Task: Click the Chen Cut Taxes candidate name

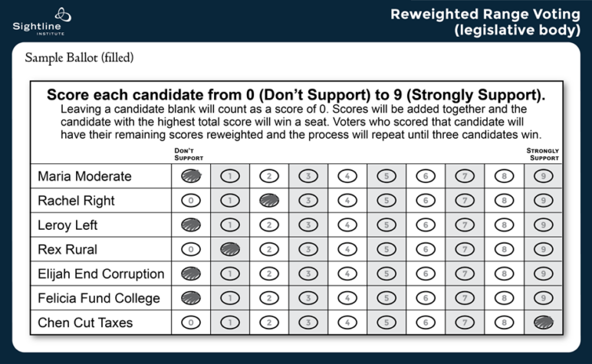Action: coord(85,323)
